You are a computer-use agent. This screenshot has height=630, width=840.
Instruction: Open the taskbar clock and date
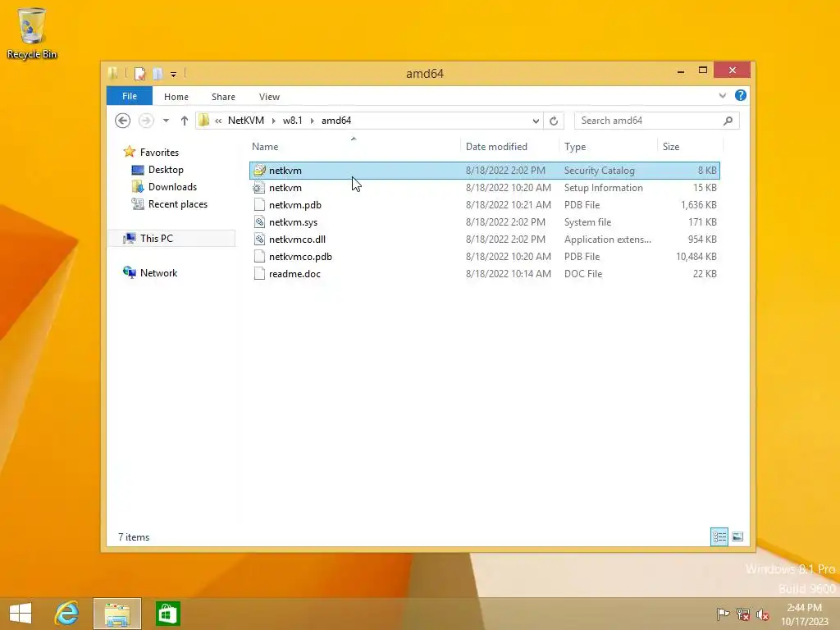coord(804,614)
